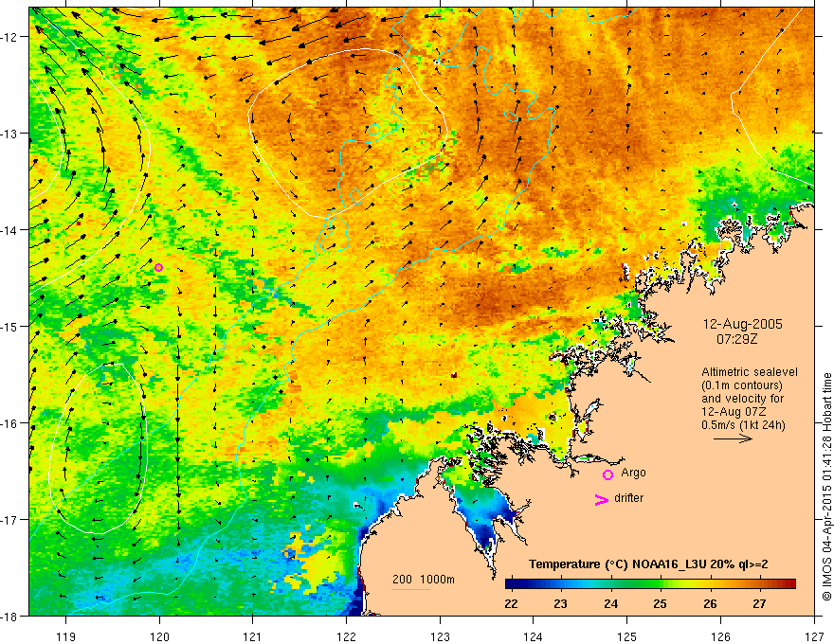Click the cyan bathymetry line legend sample
This screenshot has width=834, height=644.
point(411,589)
